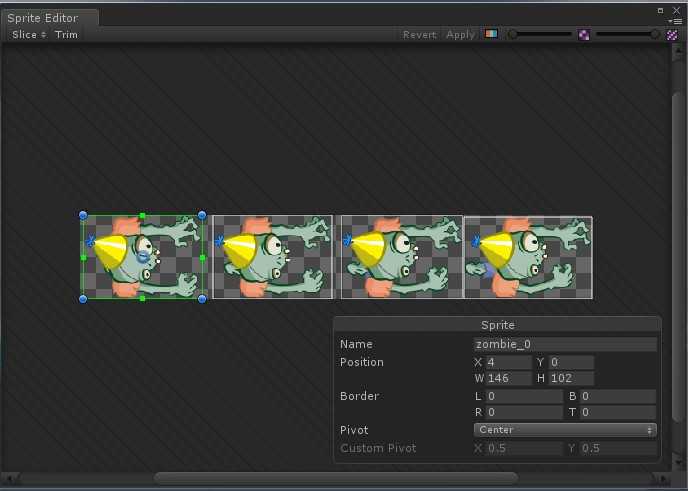Open the Pivot dropdown set to Center
The image size is (688, 491).
pyautogui.click(x=565, y=430)
